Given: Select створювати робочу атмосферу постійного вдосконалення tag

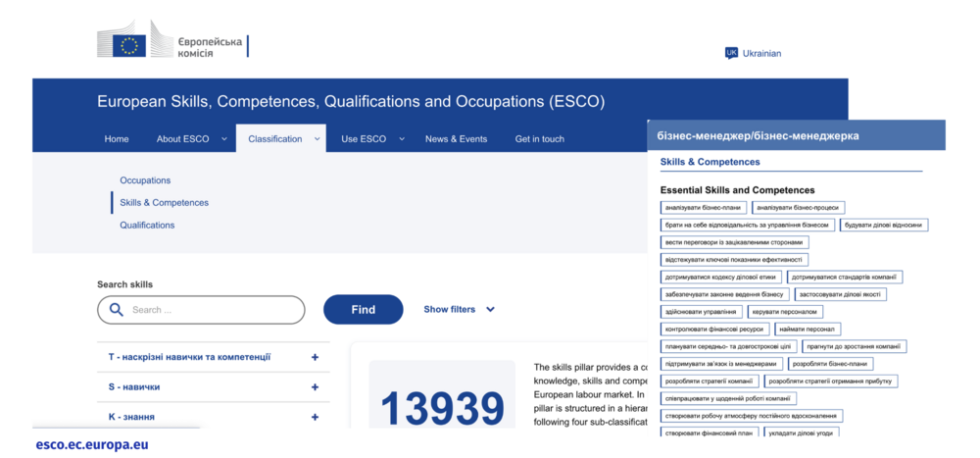Looking at the screenshot, I should pos(752,416).
